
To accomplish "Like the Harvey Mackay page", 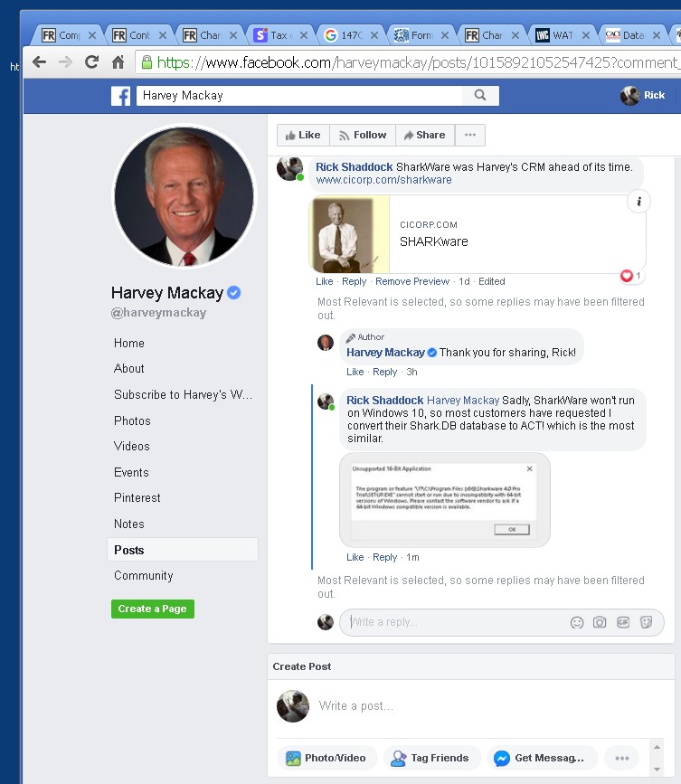I will [303, 135].
